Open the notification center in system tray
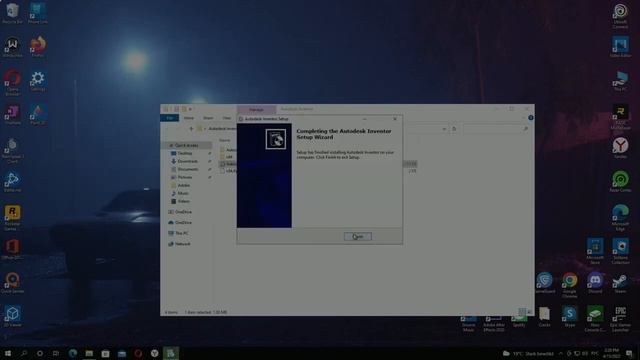Image resolution: width=640 pixels, height=360 pixels. click(629, 353)
